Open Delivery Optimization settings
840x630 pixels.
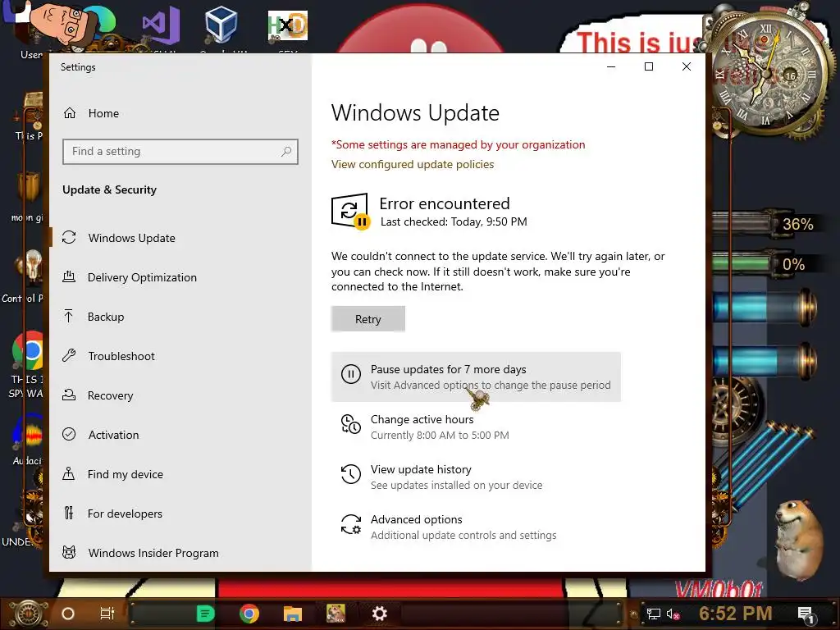click(x=143, y=277)
